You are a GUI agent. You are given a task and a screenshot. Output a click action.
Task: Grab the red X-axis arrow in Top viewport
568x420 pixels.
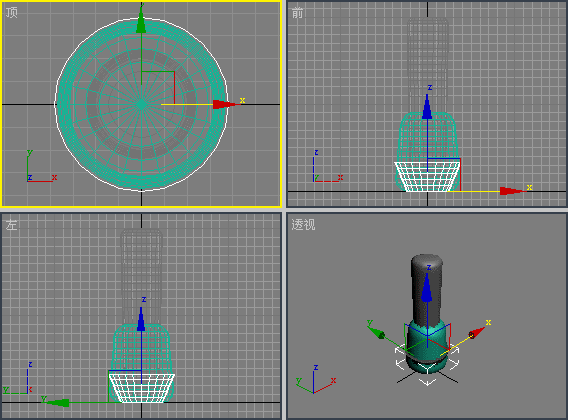(x=224, y=104)
